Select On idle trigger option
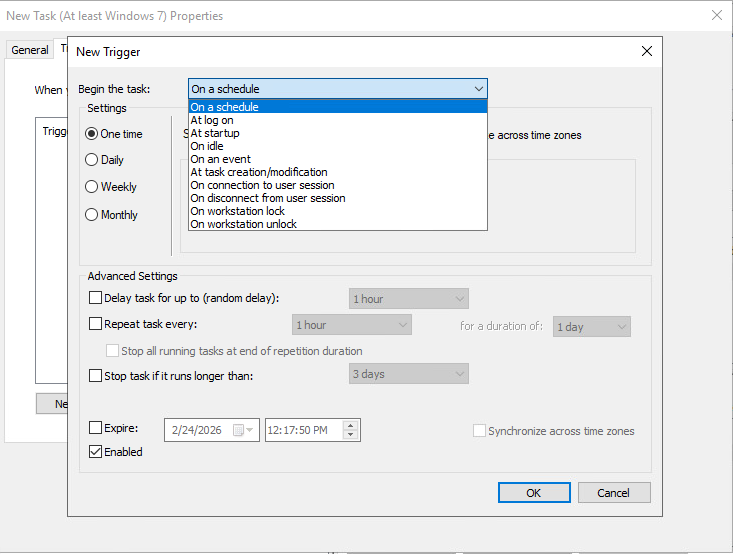The height and width of the screenshot is (554, 733). [338, 146]
